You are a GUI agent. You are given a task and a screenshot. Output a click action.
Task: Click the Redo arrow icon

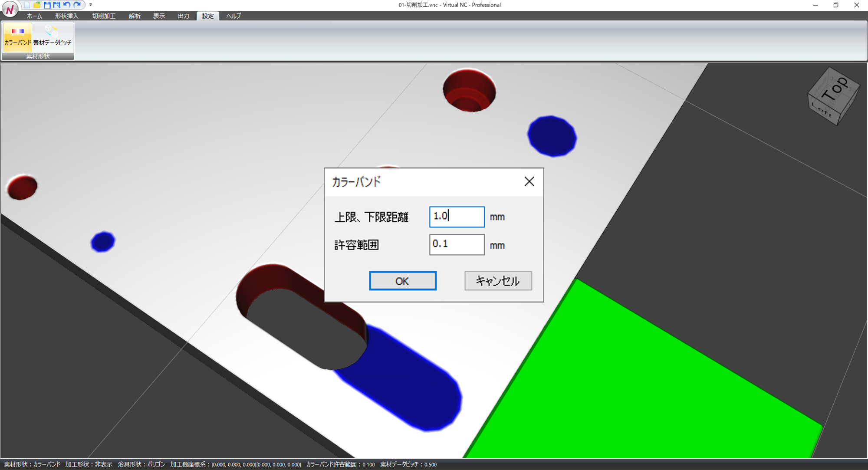[x=77, y=5]
